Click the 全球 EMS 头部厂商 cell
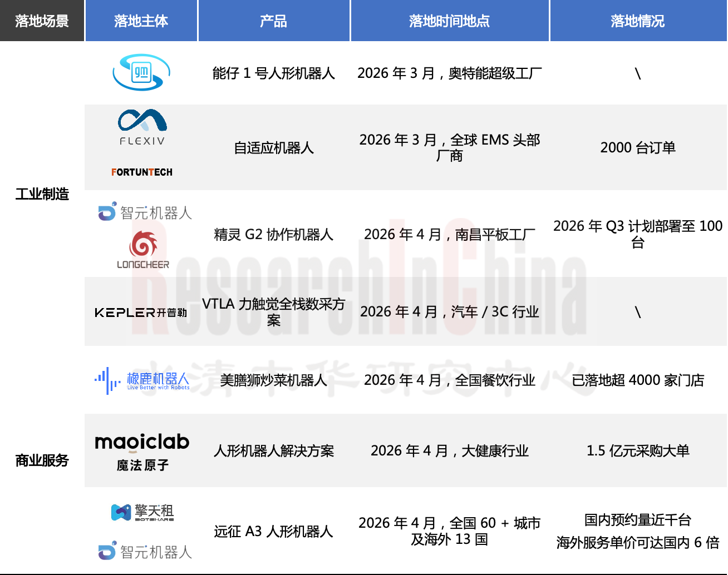This screenshot has width=728, height=575. pyautogui.click(x=450, y=148)
